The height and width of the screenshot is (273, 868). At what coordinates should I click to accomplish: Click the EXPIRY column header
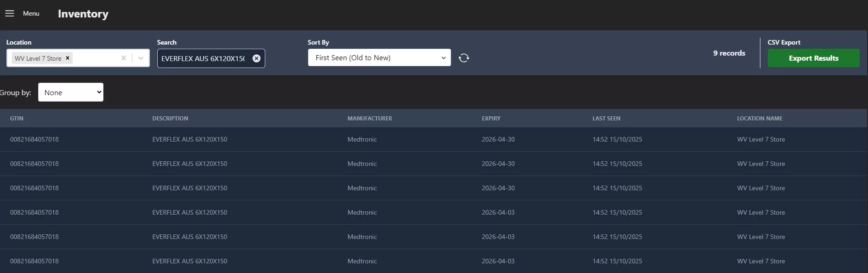click(x=491, y=119)
